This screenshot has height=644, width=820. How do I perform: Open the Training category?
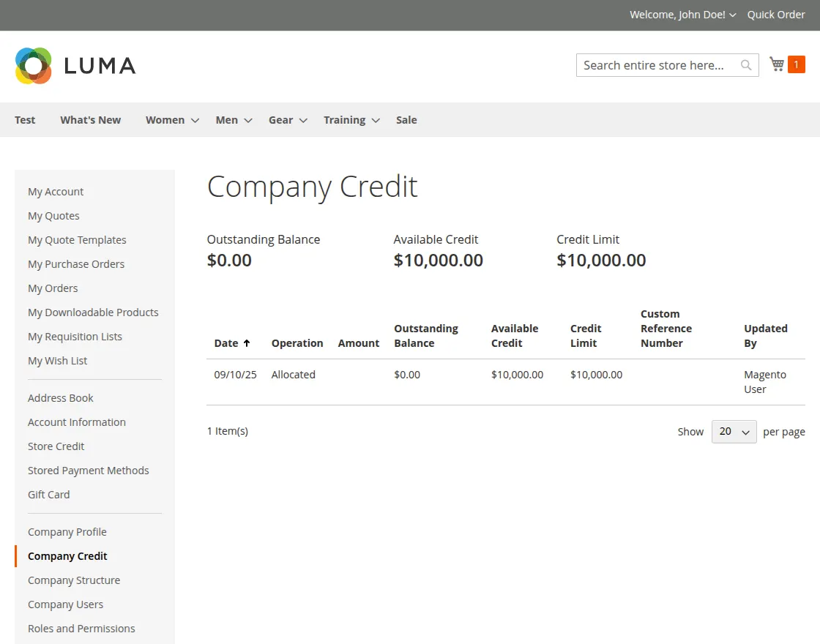coord(345,120)
